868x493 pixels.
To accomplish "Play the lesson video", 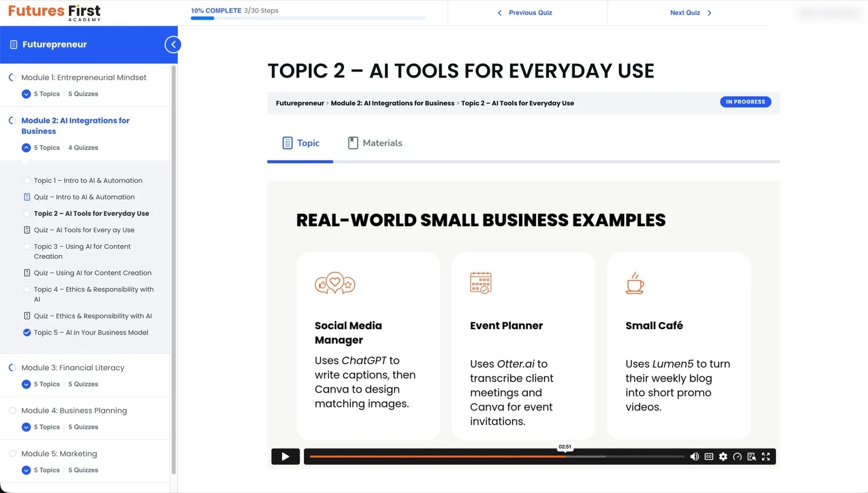I will tap(285, 457).
